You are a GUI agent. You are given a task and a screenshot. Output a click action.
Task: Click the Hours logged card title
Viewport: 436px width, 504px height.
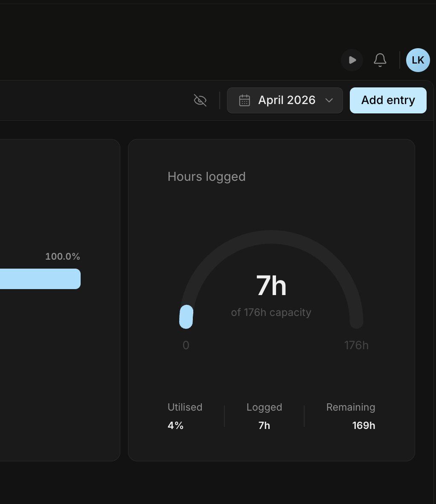[x=206, y=177]
